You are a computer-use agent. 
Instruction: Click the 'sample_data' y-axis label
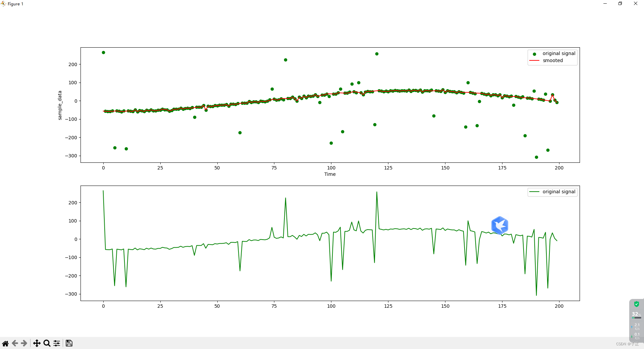(60, 105)
